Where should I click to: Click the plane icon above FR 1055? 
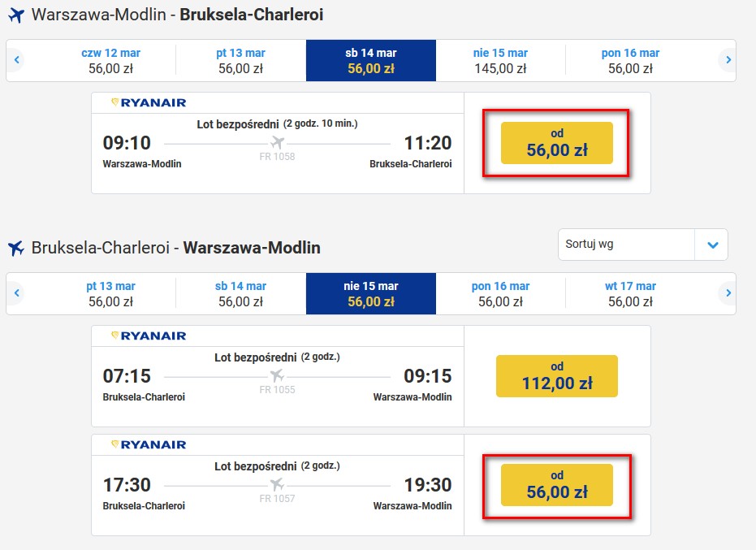click(277, 375)
